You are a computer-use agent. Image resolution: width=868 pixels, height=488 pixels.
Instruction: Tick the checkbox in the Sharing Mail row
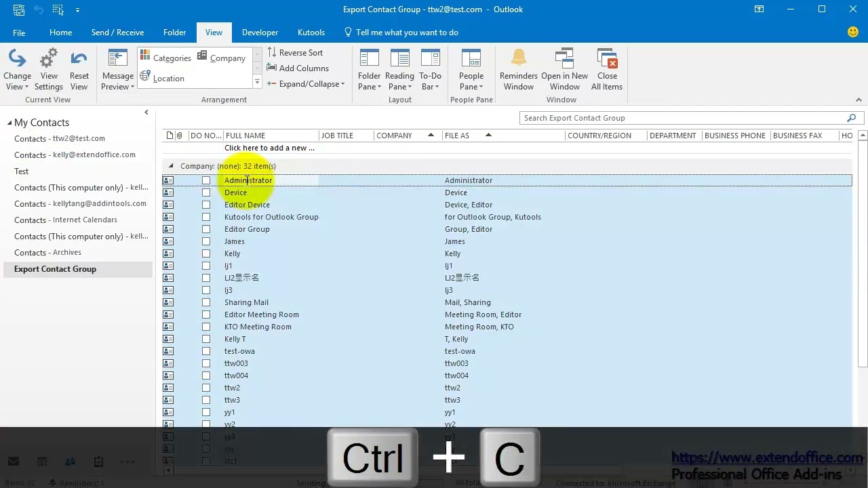click(x=206, y=302)
